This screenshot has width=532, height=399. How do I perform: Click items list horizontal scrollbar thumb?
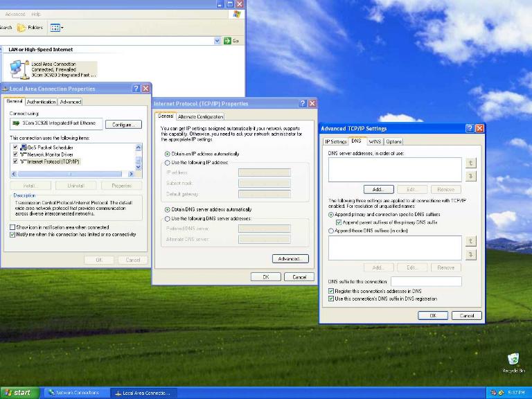[69, 174]
